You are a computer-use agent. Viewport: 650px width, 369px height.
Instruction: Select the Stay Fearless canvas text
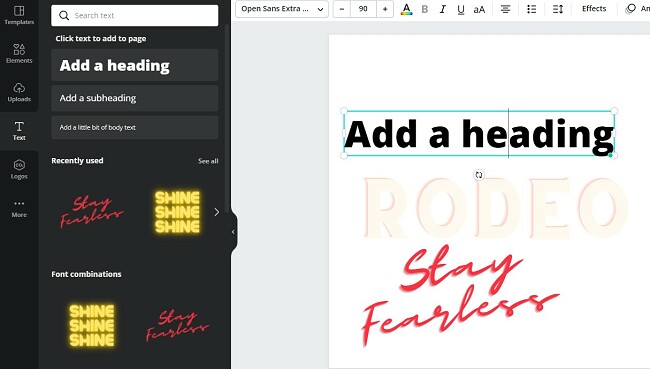(x=461, y=295)
